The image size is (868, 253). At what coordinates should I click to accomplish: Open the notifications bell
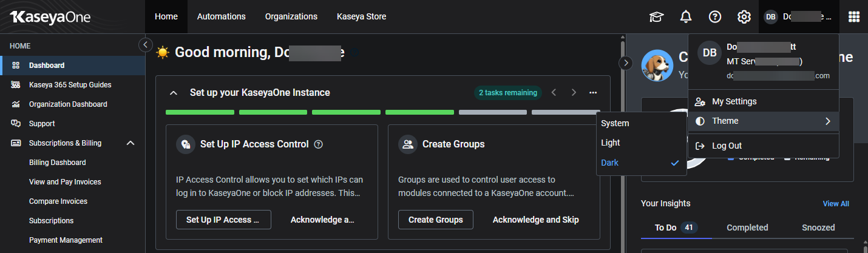point(686,17)
